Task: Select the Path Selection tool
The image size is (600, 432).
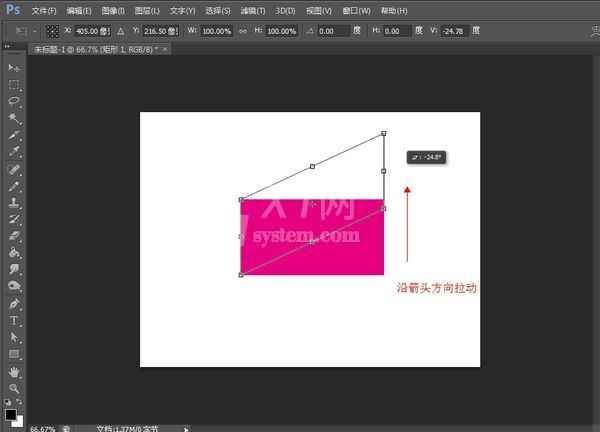Action: pos(14,337)
